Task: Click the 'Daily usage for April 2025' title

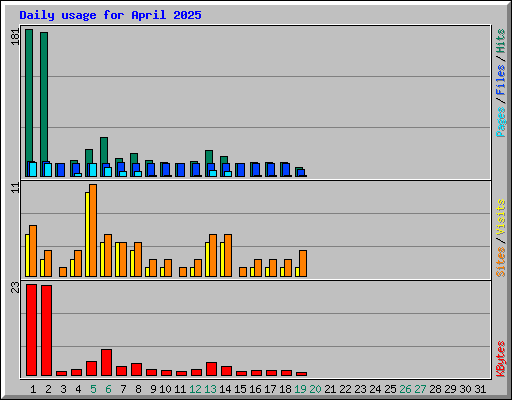Action: point(110,15)
